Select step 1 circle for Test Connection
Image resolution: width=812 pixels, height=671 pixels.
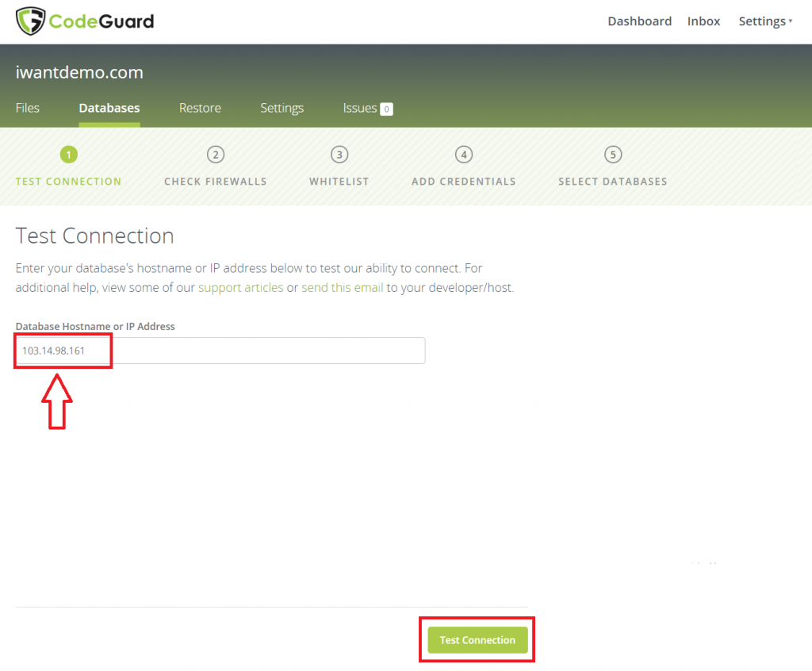point(69,155)
